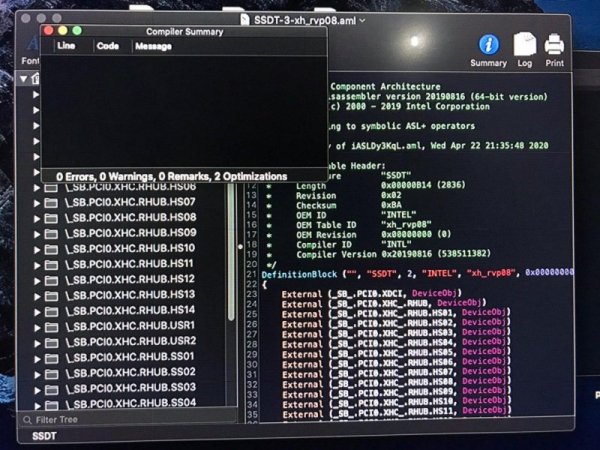Click the Checksum value 0xBA

[x=391, y=205]
